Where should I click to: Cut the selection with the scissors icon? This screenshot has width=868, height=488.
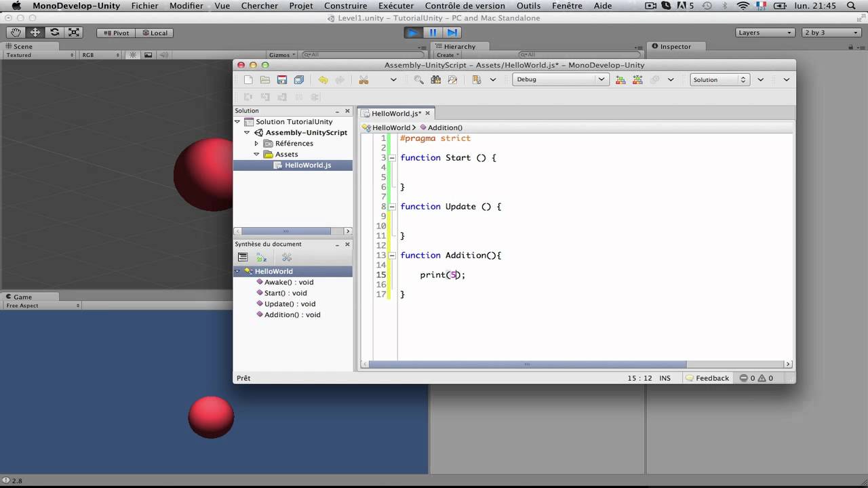363,80
